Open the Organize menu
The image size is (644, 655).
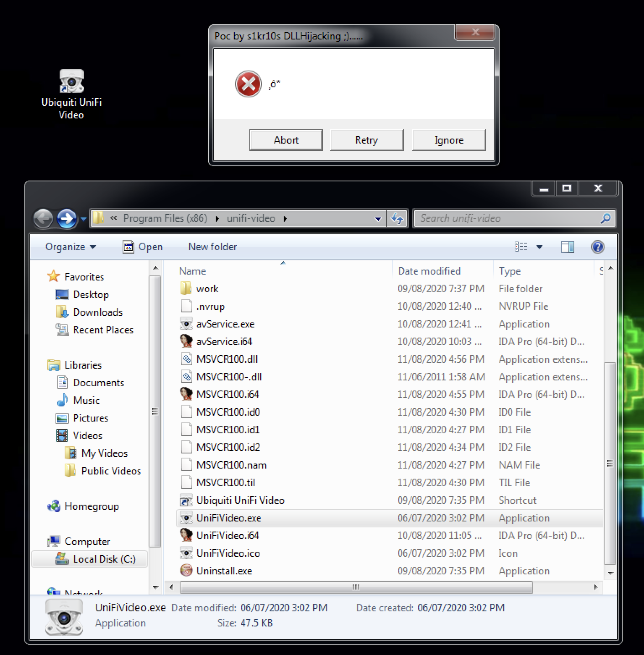click(x=71, y=247)
